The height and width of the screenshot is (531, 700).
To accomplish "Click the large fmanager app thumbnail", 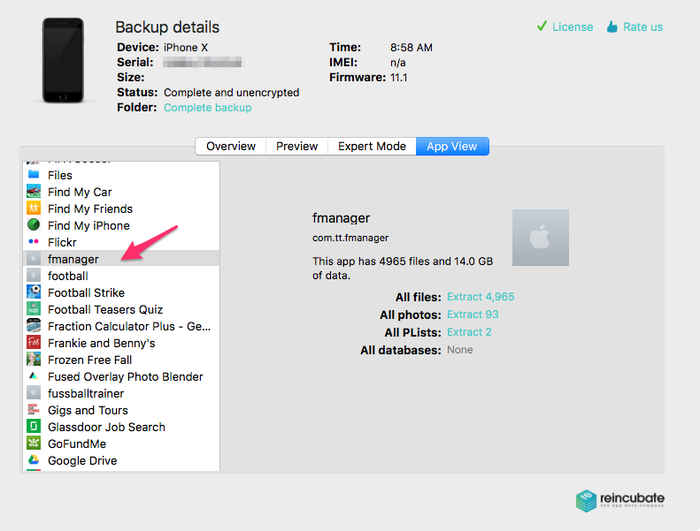I will tap(540, 238).
